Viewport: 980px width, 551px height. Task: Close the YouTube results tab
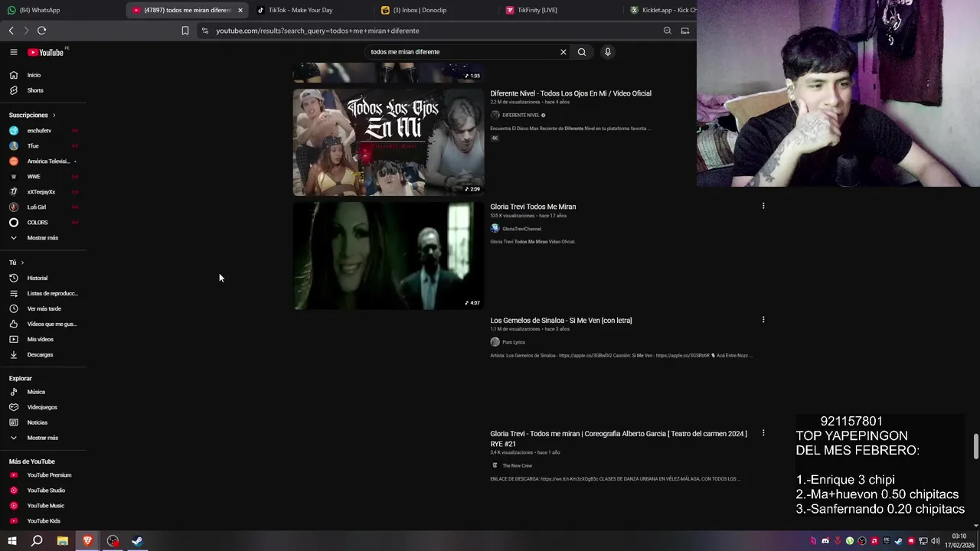click(x=240, y=10)
